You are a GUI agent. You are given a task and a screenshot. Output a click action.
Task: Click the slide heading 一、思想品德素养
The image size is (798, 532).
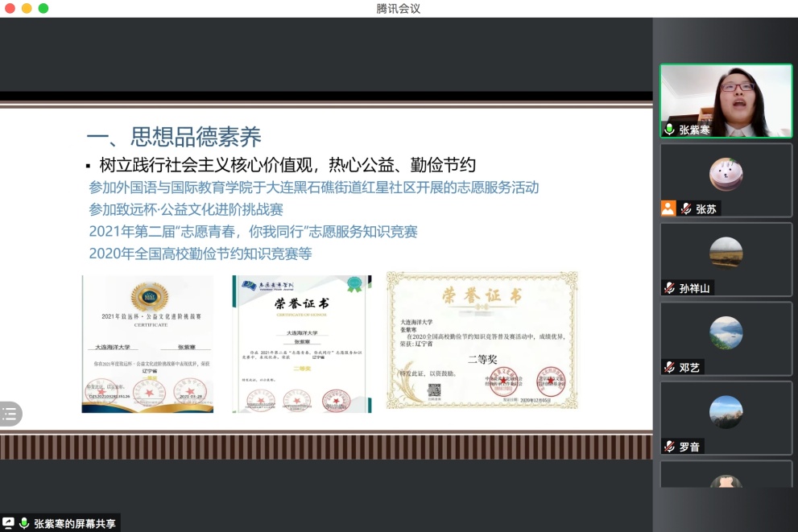click(x=173, y=136)
